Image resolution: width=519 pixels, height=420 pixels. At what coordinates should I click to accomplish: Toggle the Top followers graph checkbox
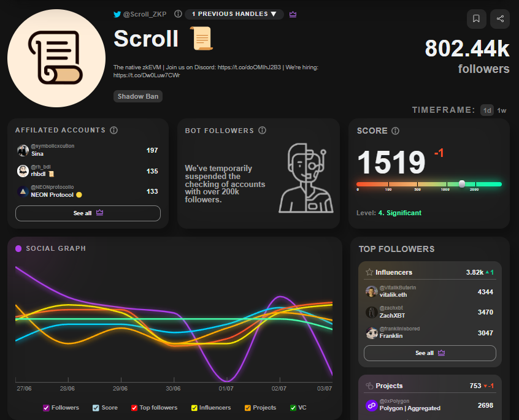(134, 408)
